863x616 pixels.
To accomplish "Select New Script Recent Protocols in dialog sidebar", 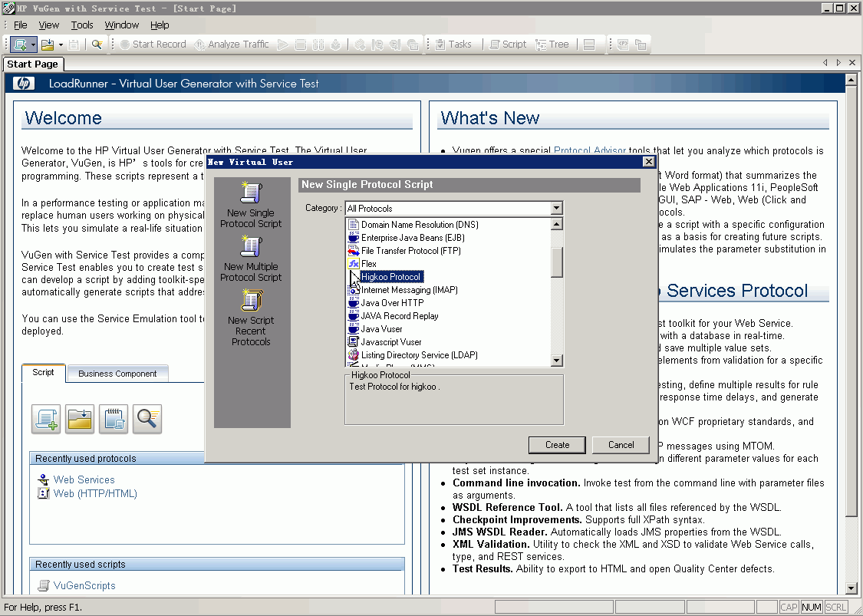I will (x=251, y=318).
